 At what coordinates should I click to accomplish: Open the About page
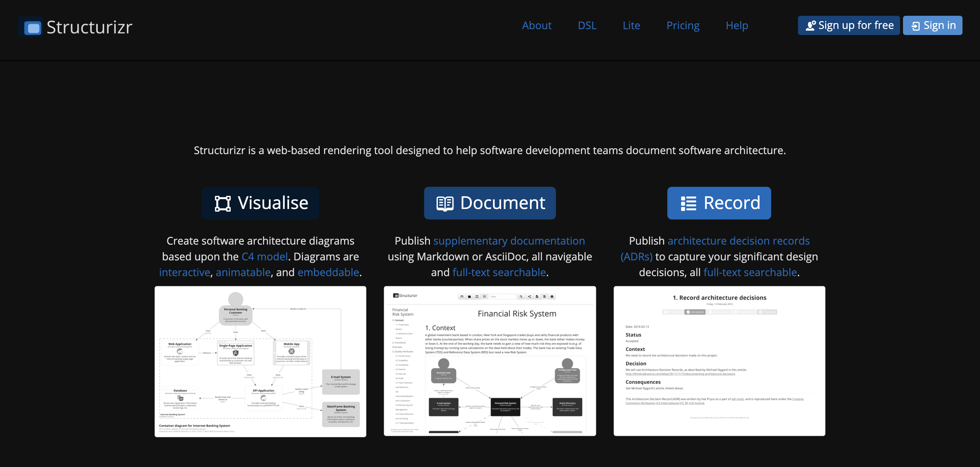coord(536,25)
